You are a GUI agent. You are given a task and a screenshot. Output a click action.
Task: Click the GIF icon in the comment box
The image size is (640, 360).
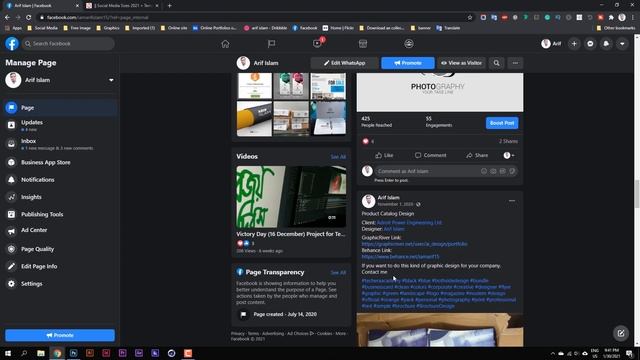click(502, 171)
